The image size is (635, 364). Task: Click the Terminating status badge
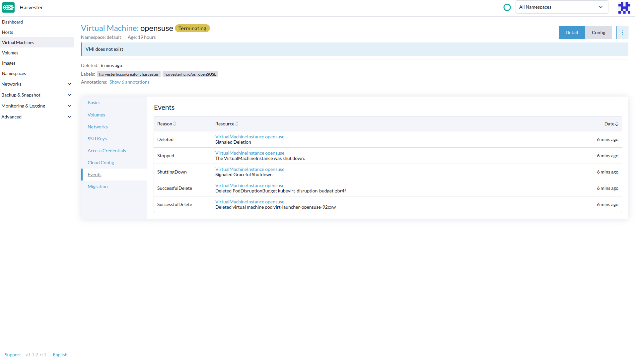pos(192,28)
